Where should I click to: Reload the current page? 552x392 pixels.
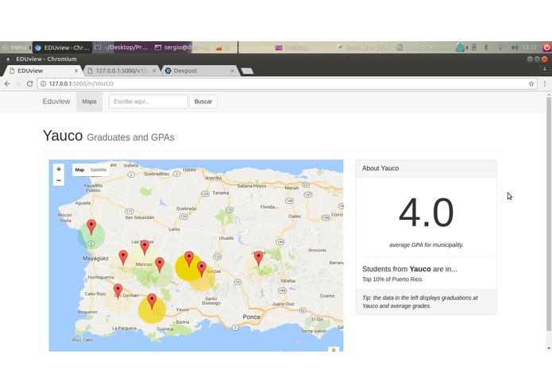click(x=30, y=83)
